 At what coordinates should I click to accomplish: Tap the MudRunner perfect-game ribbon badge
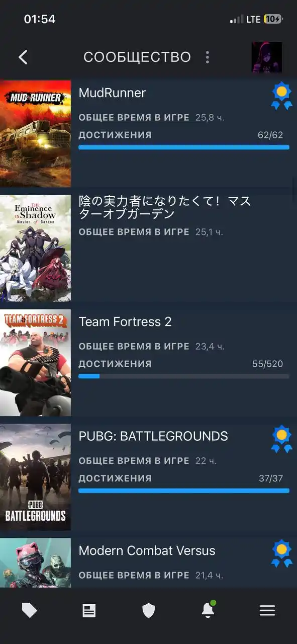click(x=281, y=96)
